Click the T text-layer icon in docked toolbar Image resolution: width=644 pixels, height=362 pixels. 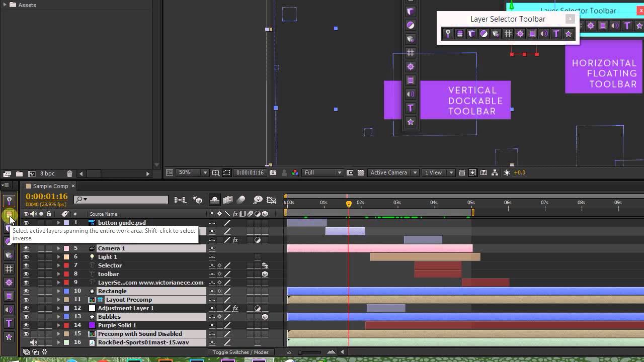(9, 323)
